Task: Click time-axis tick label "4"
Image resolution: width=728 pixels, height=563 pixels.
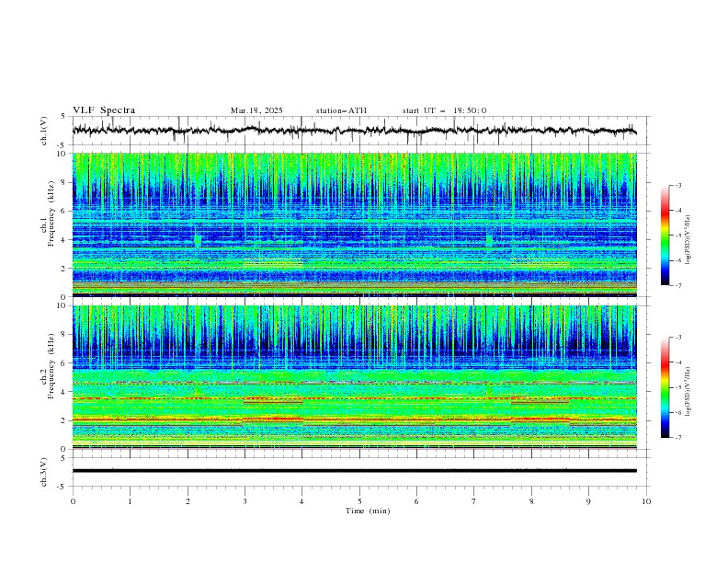Action: point(302,501)
